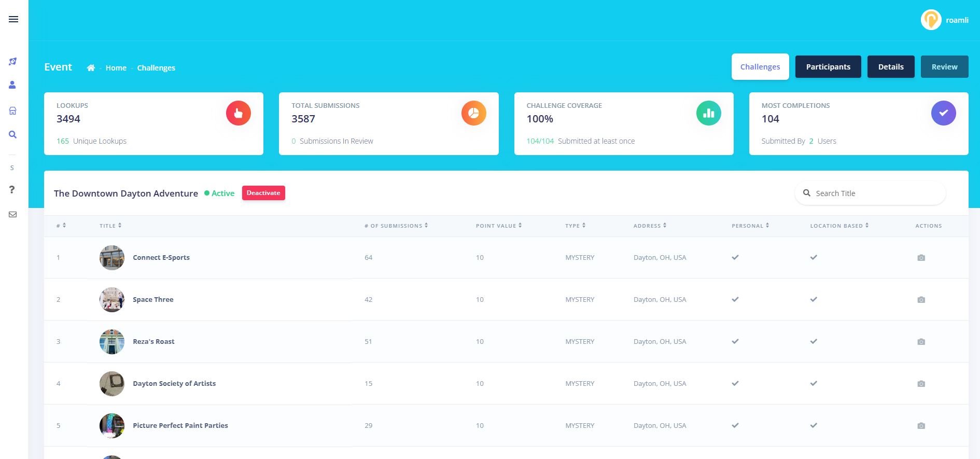Click Challenges breadcrumb link
This screenshot has height=459, width=980.
pos(156,68)
